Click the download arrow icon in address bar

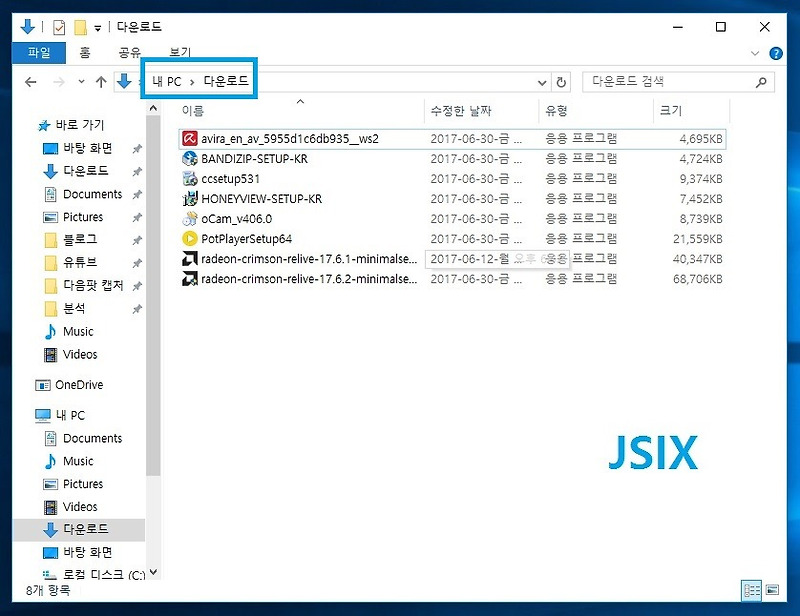(124, 81)
